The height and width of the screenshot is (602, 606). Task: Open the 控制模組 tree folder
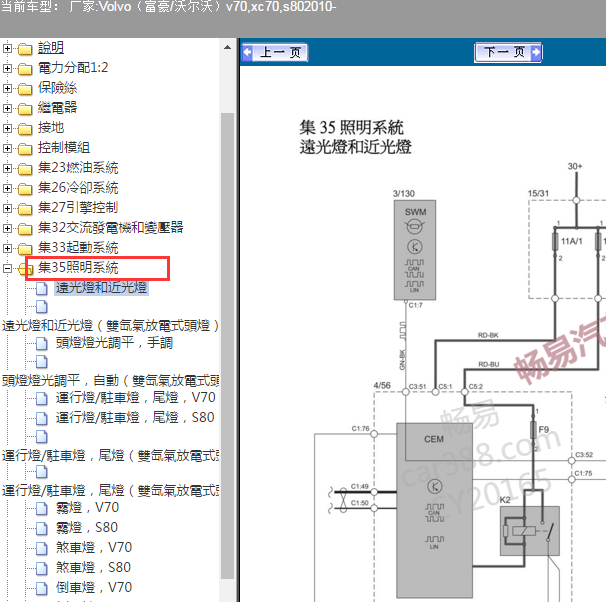point(64,148)
